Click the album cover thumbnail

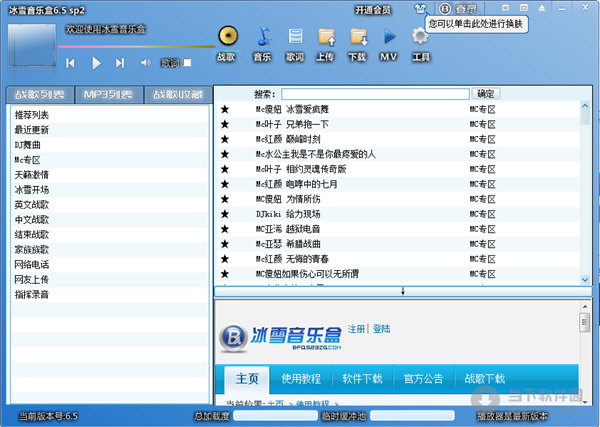pyautogui.click(x=32, y=45)
